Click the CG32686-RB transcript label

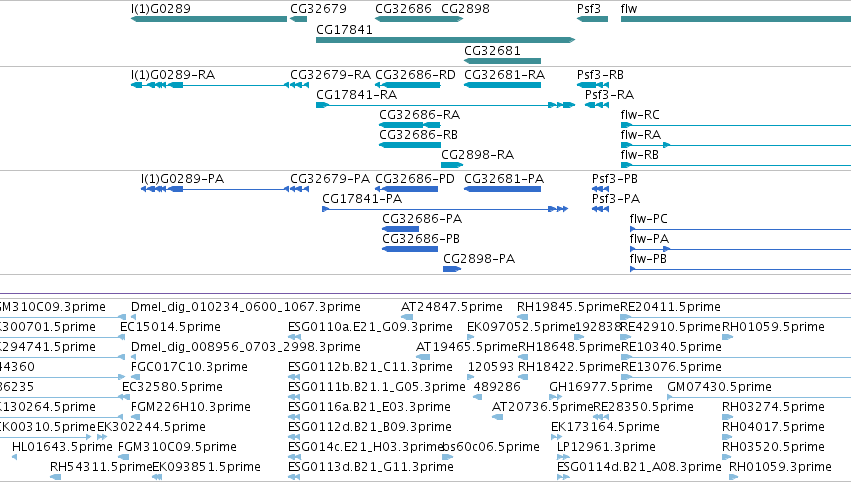pyautogui.click(x=418, y=135)
